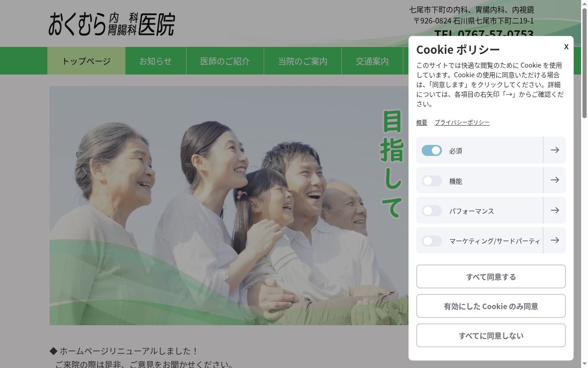Viewport: 588px width, 368px height.
Task: Enable the 機能 cookie switch
Action: pyautogui.click(x=432, y=181)
